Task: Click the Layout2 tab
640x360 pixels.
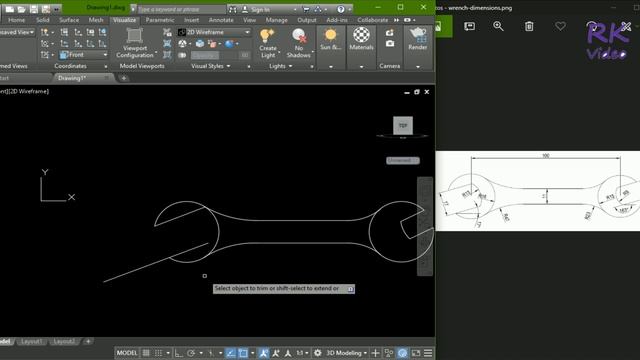Action: click(x=64, y=342)
